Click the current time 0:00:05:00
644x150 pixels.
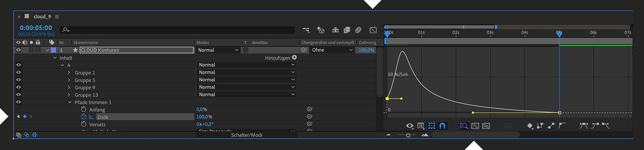36,27
